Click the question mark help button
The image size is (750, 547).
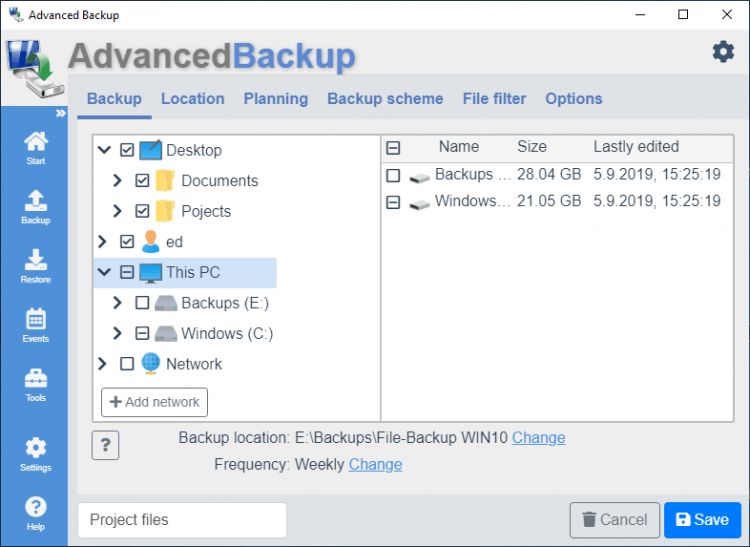coord(105,445)
